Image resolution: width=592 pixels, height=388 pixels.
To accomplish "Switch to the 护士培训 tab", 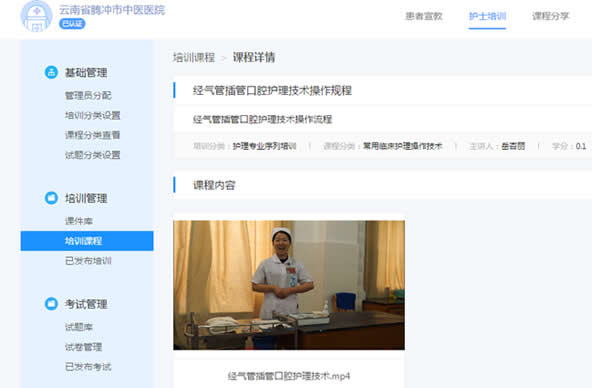I will (487, 16).
